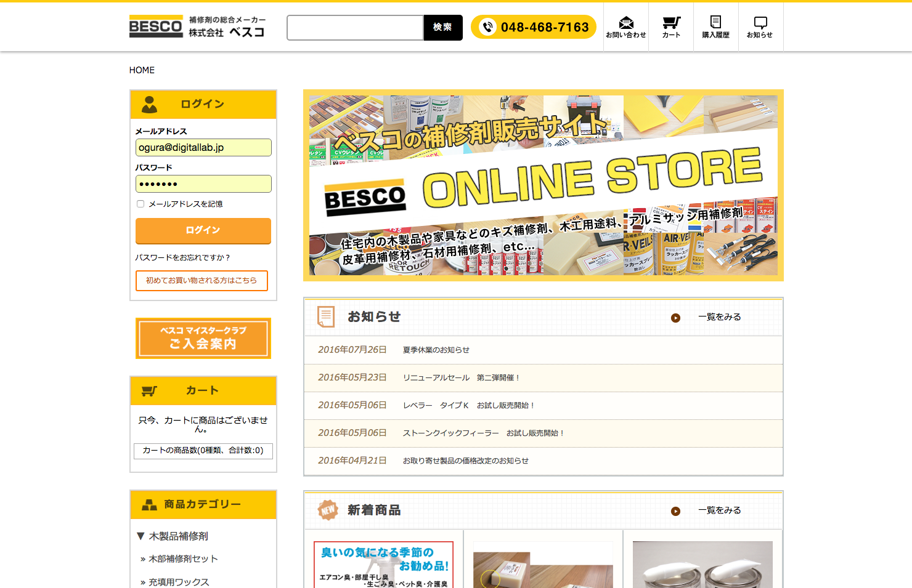This screenshot has height=588, width=912.
Task: Click the 2016年05月23日 news date
Action: (352, 377)
